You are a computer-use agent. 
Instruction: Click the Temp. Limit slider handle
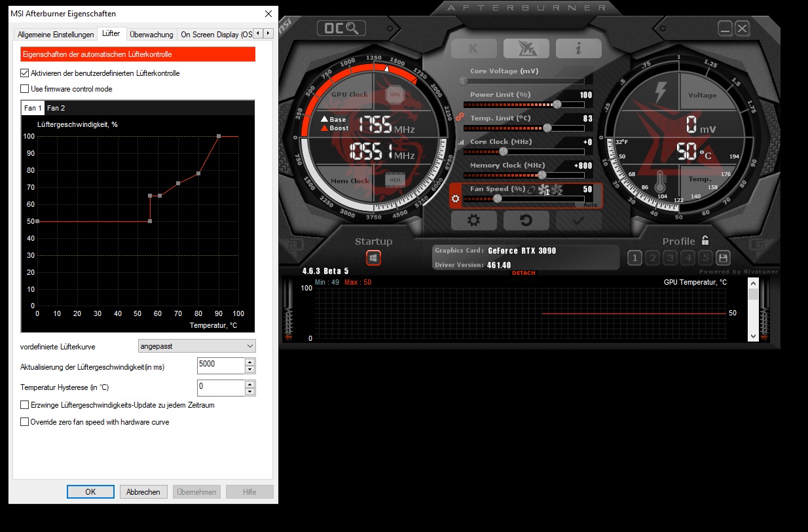(x=547, y=128)
